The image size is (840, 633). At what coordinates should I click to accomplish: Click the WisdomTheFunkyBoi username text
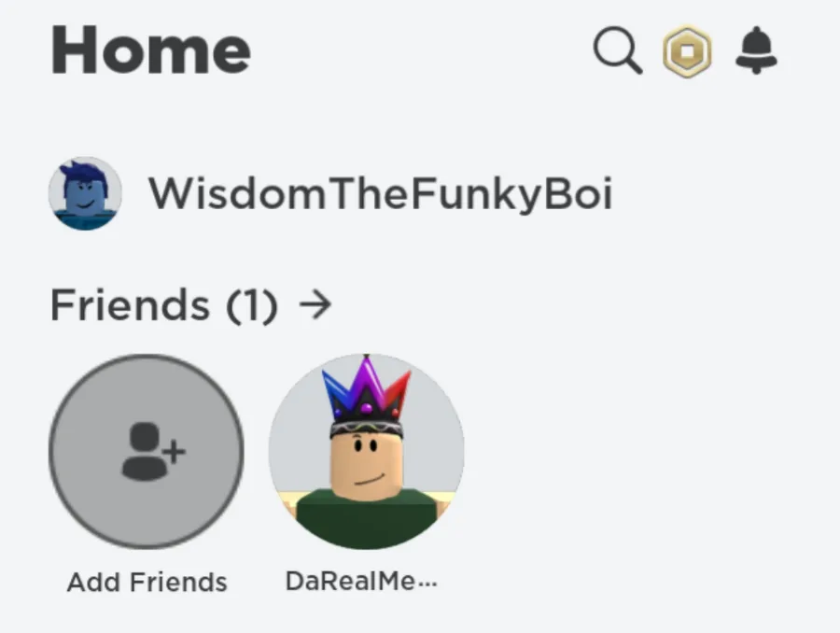pyautogui.click(x=380, y=193)
